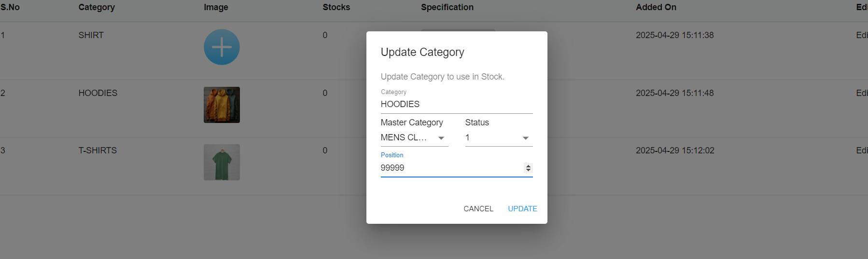This screenshot has height=259, width=868.
Task: Click the blue plus image icon for SHIRT
Action: pos(222,47)
